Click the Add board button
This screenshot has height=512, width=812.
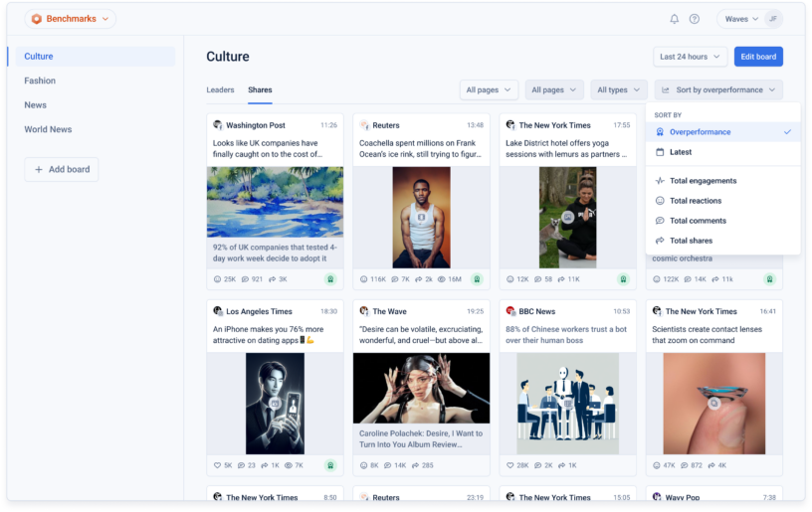pyautogui.click(x=62, y=170)
